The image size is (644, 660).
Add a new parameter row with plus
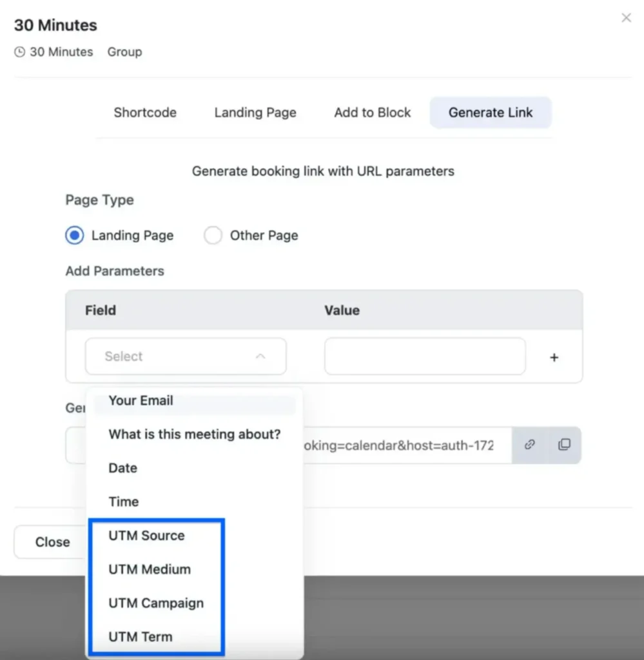tap(554, 357)
